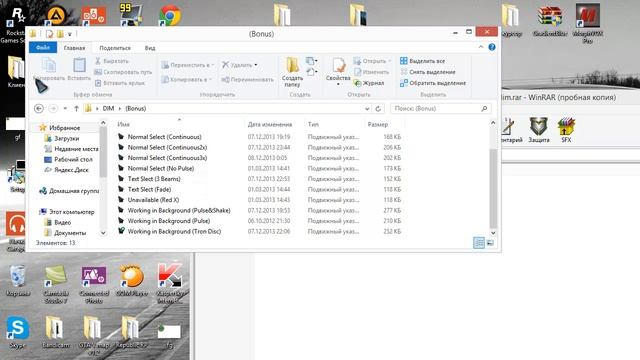Click the Изменить ribbon command
The image size is (640, 360).
(x=371, y=72)
